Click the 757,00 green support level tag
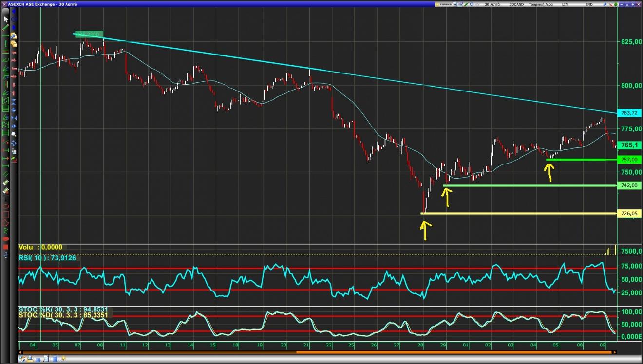 point(629,159)
